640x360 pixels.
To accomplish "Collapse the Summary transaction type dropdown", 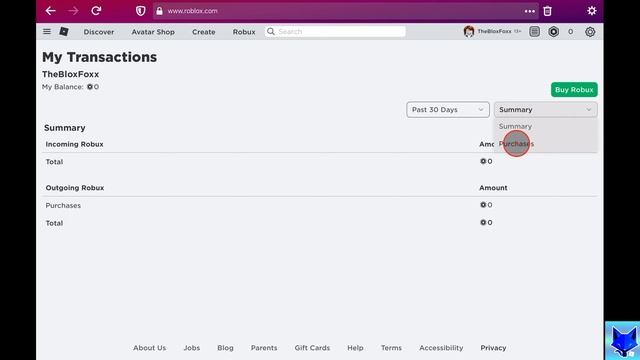I will (x=546, y=109).
